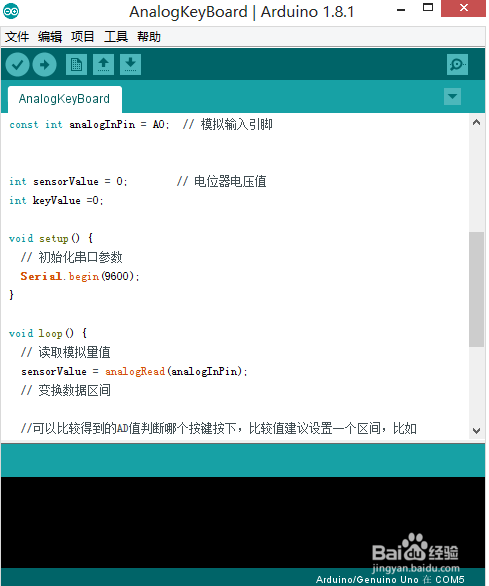
Task: Close the Arduino window
Action: (x=464, y=8)
